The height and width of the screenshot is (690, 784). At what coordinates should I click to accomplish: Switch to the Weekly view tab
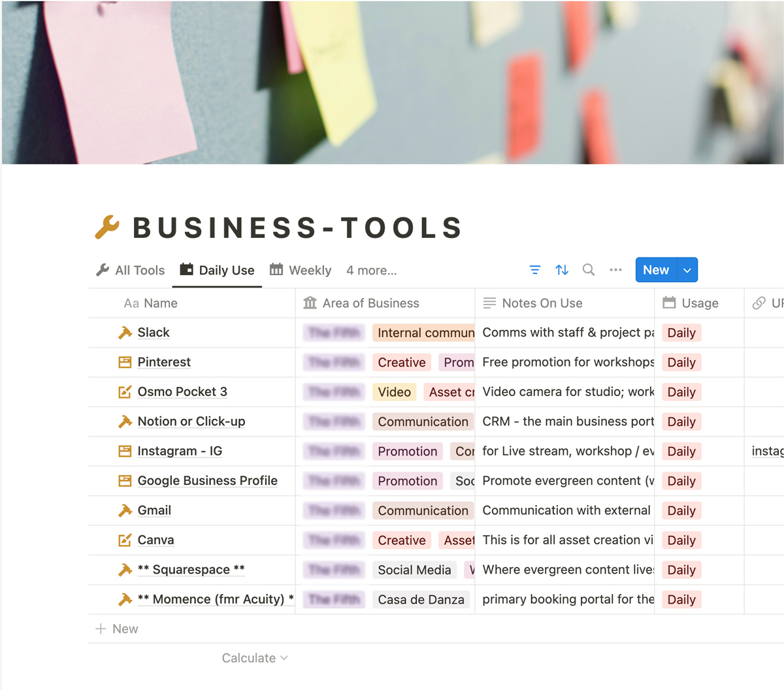click(301, 271)
